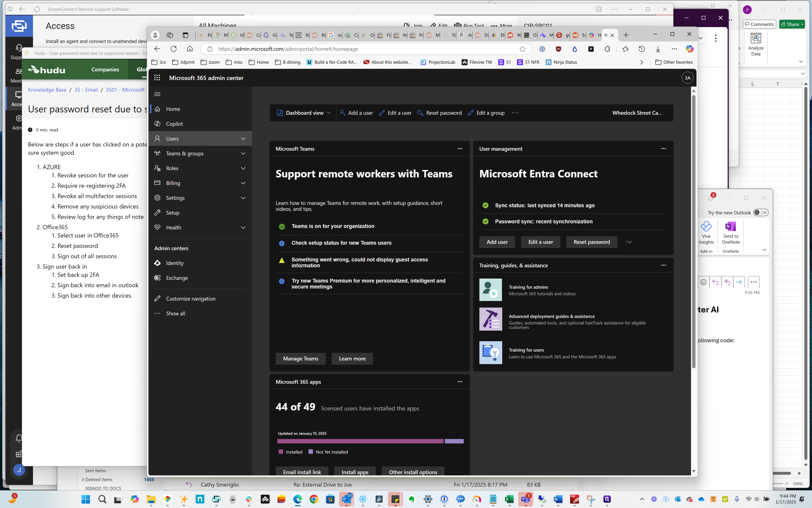Click Learn more in Teams card
The height and width of the screenshot is (508, 812).
[x=352, y=359]
